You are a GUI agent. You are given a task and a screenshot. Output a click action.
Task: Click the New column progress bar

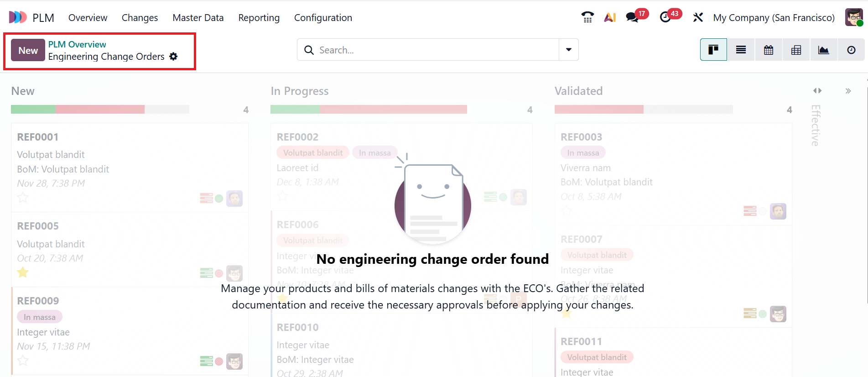point(100,110)
